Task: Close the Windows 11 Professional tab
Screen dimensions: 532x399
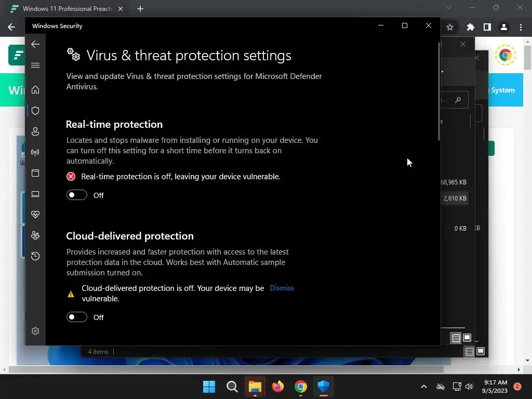Action: [121, 9]
